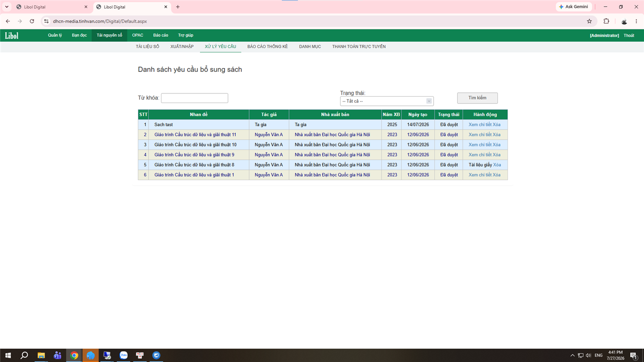Open the Chrome profile avatar

coord(624,21)
